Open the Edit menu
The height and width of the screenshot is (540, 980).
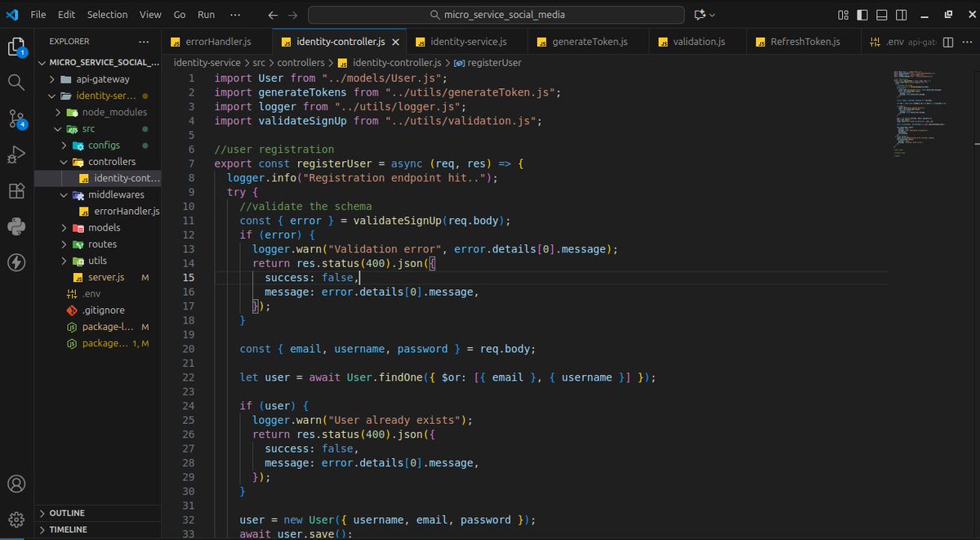[x=66, y=15]
